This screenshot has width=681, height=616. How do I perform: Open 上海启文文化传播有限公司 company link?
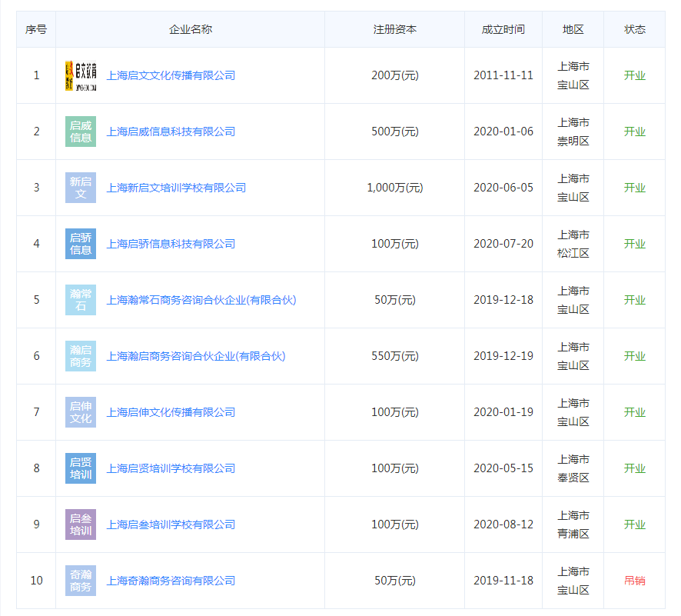tap(171, 75)
